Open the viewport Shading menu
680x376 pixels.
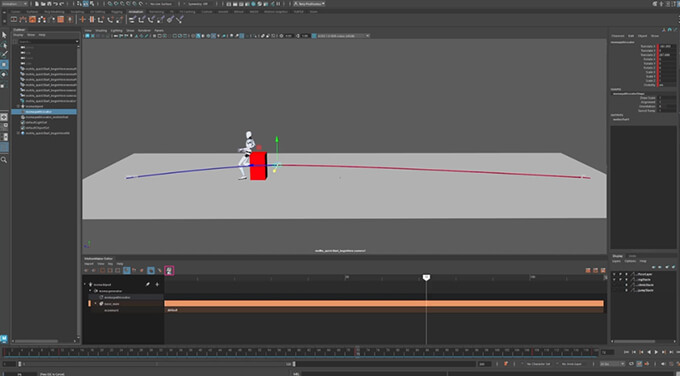pos(101,30)
